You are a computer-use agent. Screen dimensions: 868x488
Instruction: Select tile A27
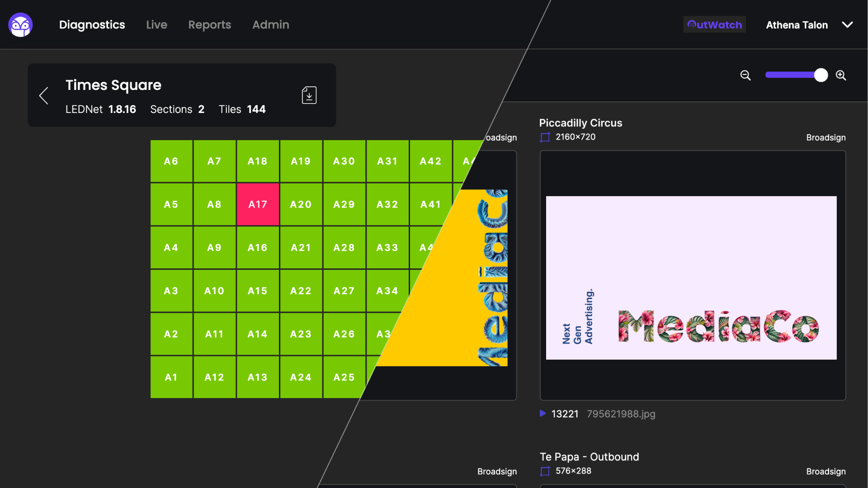(344, 291)
